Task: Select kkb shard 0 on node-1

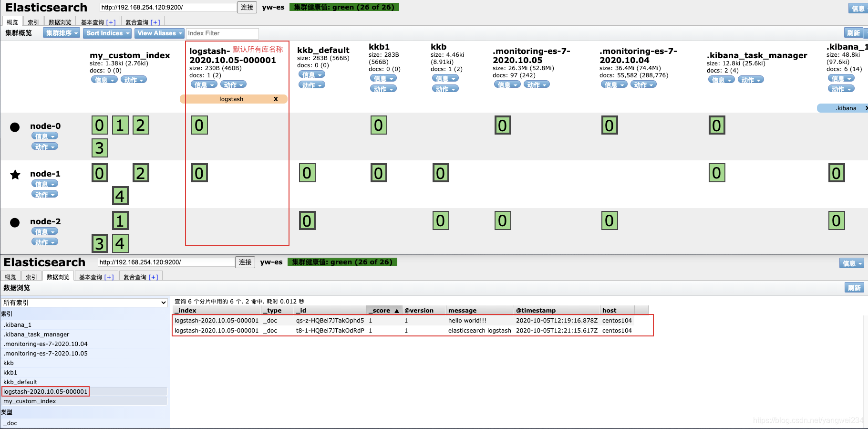Action: 441,173
